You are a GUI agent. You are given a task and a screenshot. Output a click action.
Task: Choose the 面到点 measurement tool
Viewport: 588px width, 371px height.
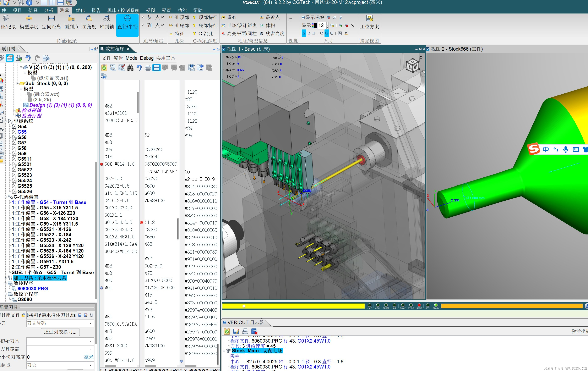click(71, 22)
